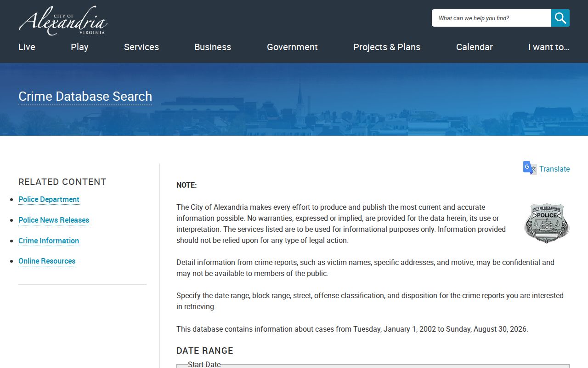Open the Police Department link
The height and width of the screenshot is (368, 588).
pos(49,199)
